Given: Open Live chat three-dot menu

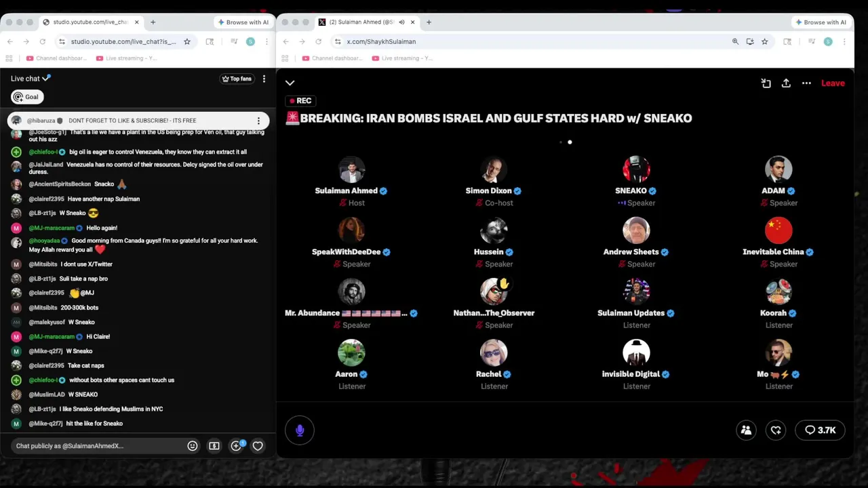Looking at the screenshot, I should (264, 79).
